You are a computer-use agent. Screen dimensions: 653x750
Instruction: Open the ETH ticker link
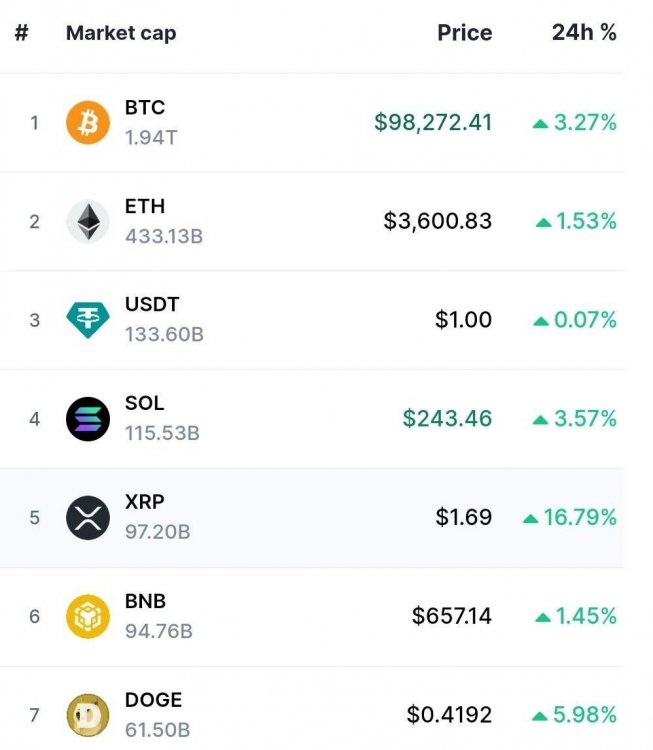click(x=145, y=206)
